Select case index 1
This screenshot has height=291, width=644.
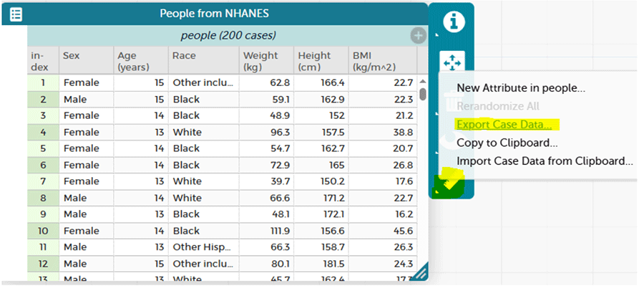(x=43, y=82)
